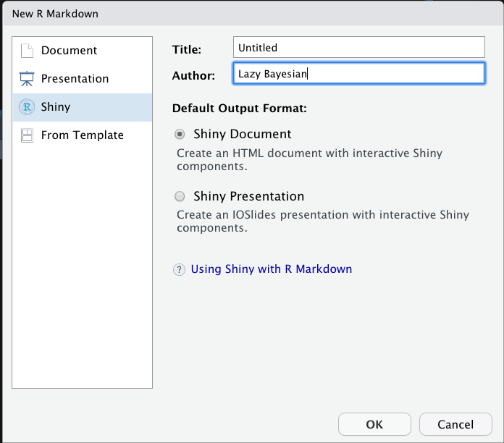Image resolution: width=504 pixels, height=443 pixels.
Task: Click the From Template icon
Action: pyautogui.click(x=27, y=135)
